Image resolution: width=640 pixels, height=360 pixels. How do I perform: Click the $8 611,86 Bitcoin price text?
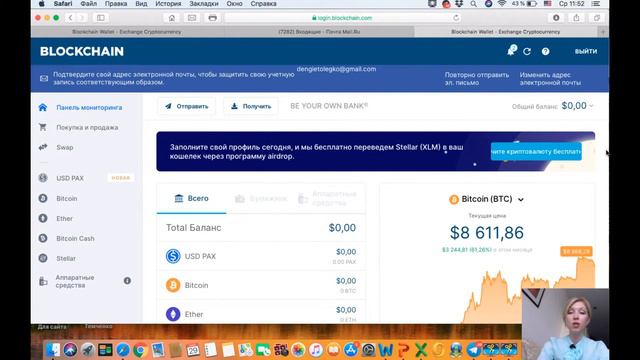click(487, 233)
